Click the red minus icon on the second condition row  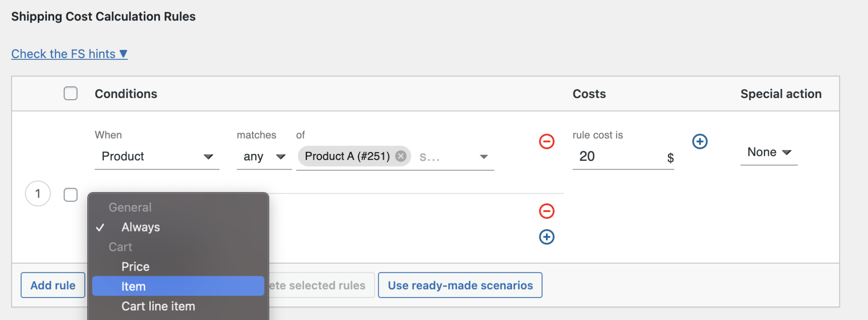coord(547,211)
